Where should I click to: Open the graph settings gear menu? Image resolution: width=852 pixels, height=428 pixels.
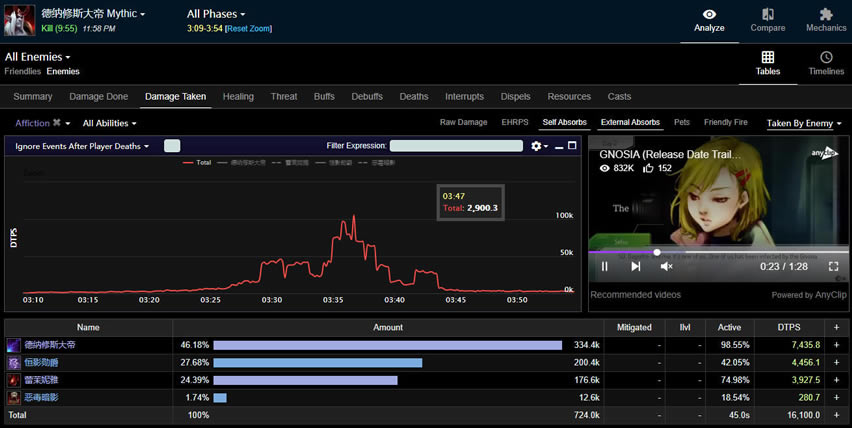[x=539, y=146]
